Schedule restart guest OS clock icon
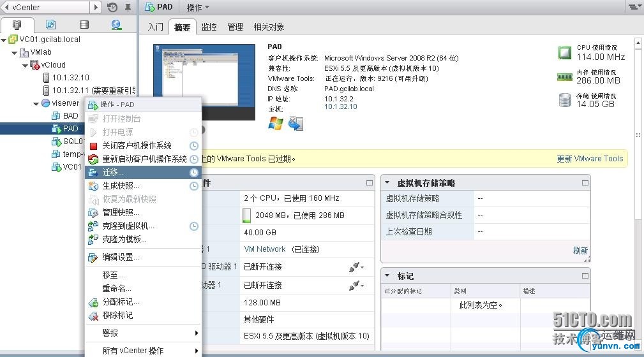This screenshot has height=357, width=644. [x=194, y=159]
